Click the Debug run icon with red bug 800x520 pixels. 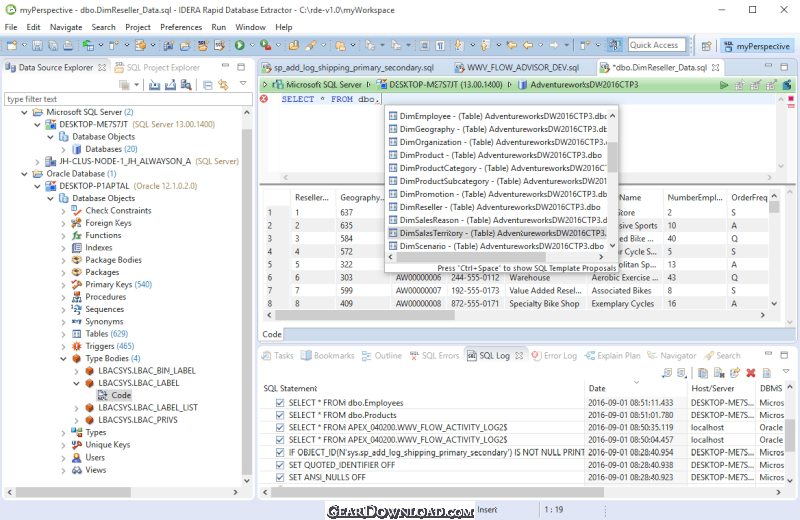pos(265,45)
